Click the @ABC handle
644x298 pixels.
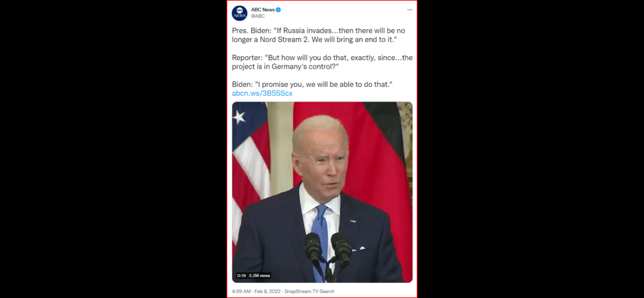[258, 16]
